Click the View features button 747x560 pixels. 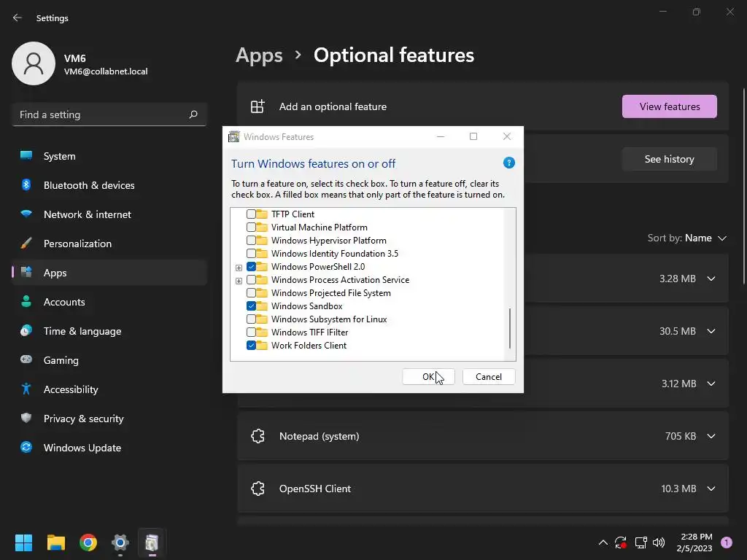point(669,106)
